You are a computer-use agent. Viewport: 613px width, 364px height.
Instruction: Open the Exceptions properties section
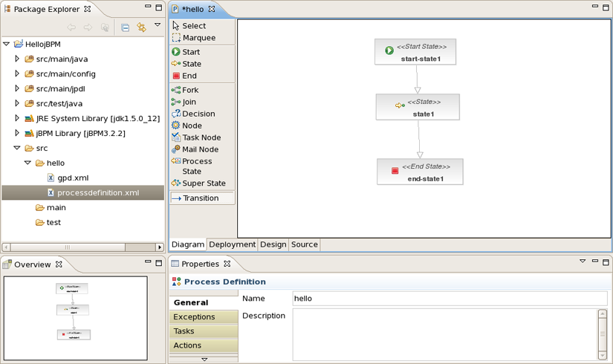pos(194,317)
